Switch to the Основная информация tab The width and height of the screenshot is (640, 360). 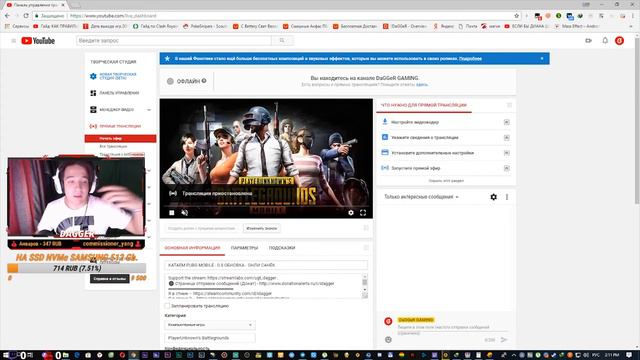tap(192, 248)
